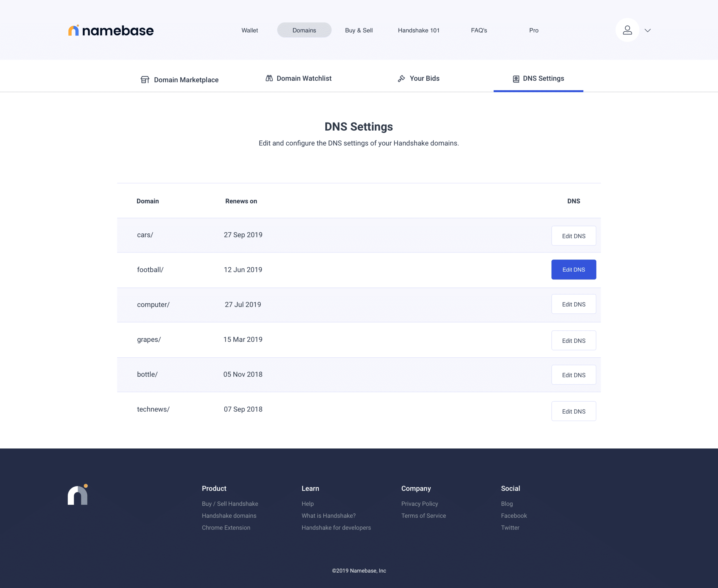Open Handshake 101 page
This screenshot has height=588, width=718.
pos(418,30)
